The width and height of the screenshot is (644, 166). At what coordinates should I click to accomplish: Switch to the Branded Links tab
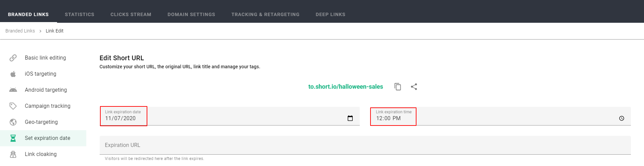[x=29, y=14]
